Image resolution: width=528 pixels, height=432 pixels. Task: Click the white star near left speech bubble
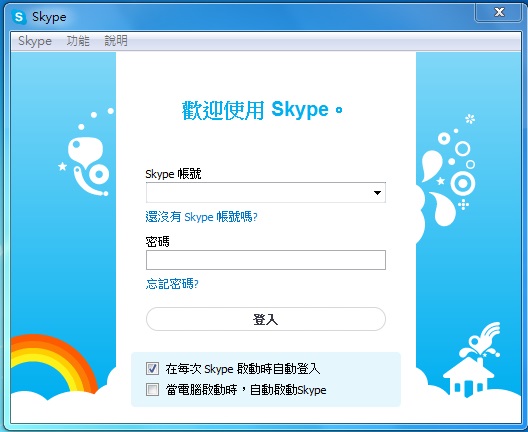click(x=62, y=166)
